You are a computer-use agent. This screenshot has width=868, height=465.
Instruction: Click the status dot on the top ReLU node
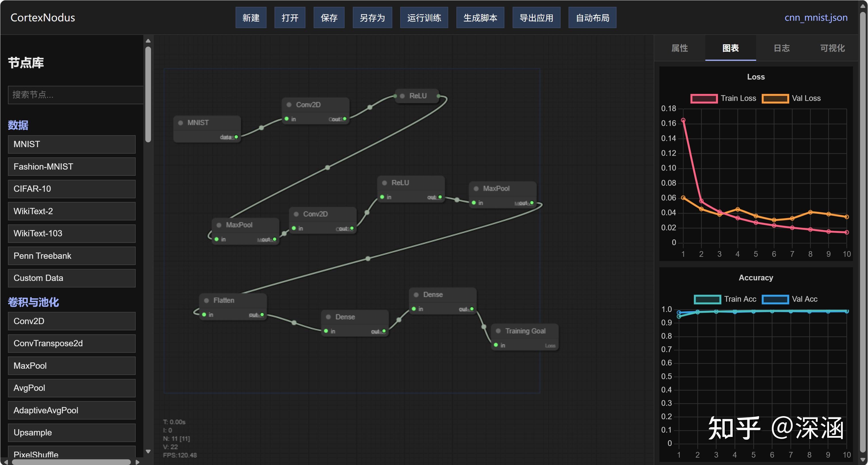coord(402,96)
